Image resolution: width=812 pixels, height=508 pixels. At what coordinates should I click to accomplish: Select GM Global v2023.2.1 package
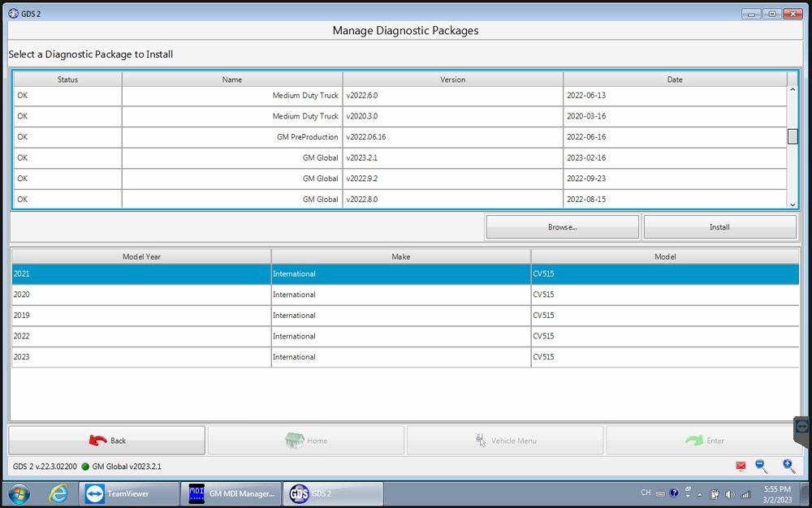[400, 157]
